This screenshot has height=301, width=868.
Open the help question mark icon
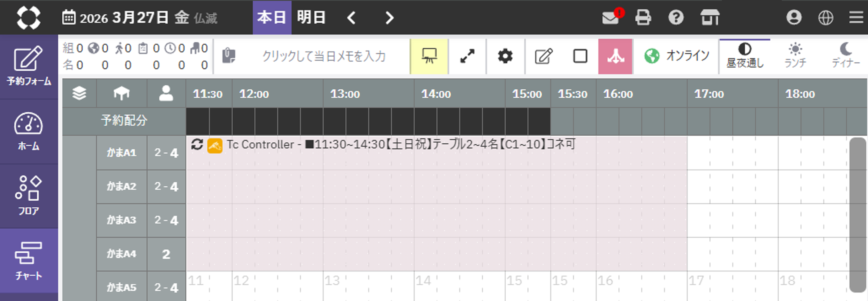coord(676,17)
